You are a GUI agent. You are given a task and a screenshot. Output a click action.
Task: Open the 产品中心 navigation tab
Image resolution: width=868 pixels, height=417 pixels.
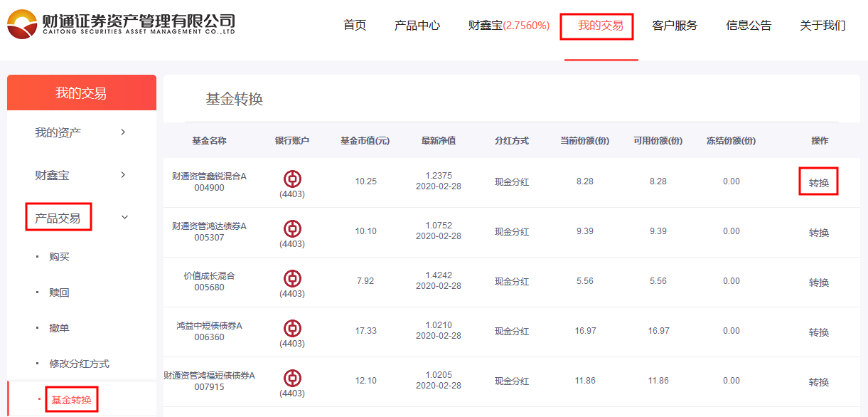coord(417,26)
